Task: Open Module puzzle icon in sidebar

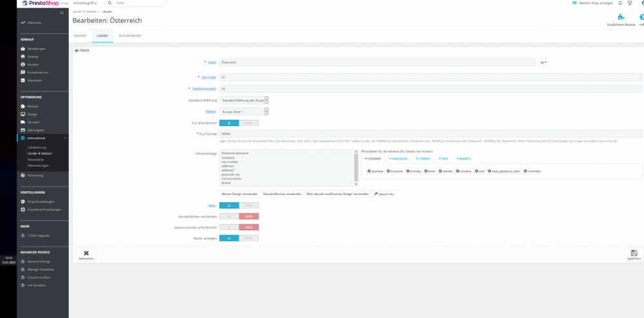Action: coord(23,106)
